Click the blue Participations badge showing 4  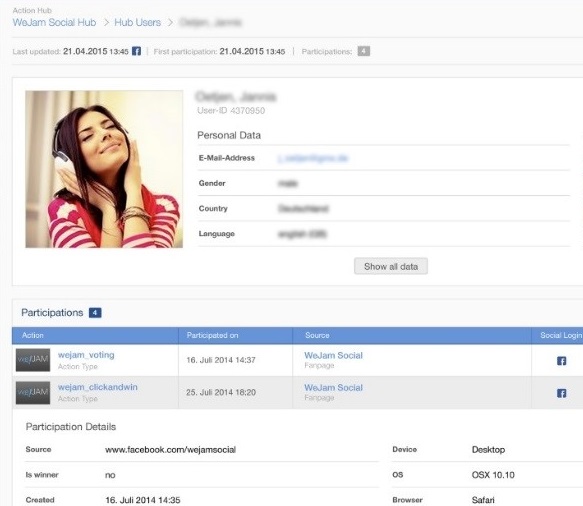pyautogui.click(x=95, y=313)
